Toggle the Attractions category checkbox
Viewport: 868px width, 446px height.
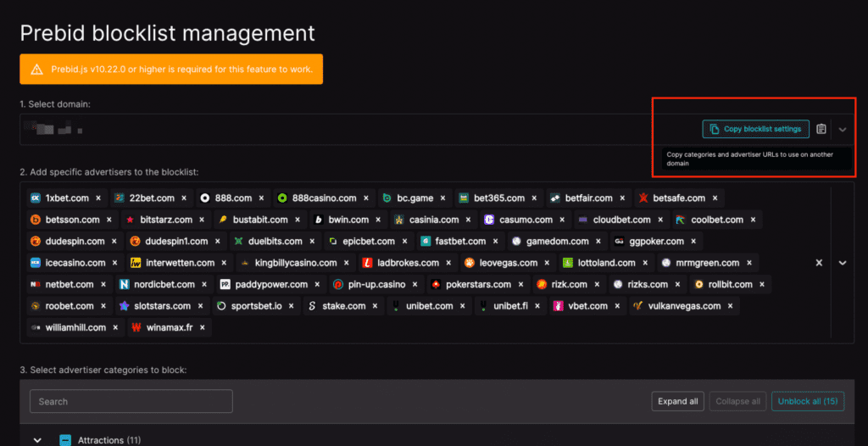click(65, 440)
